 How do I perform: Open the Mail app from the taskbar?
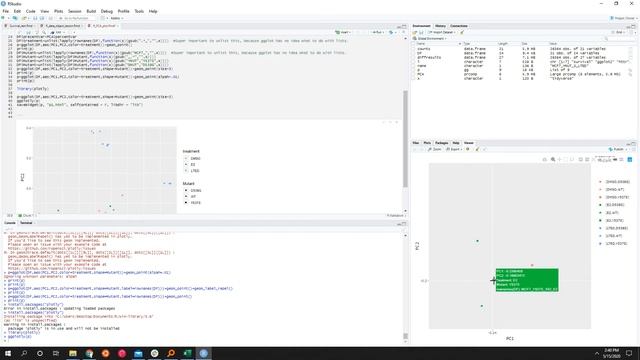pos(138,353)
